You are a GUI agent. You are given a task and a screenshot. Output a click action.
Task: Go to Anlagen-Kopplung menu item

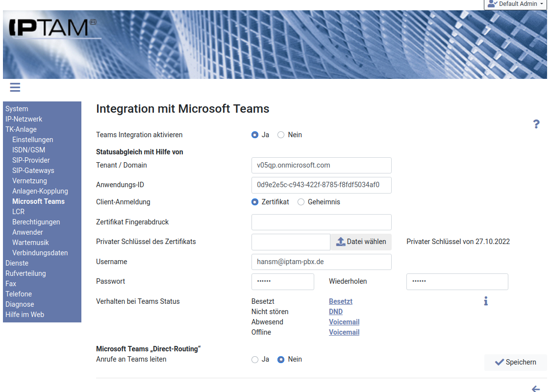[x=40, y=191]
